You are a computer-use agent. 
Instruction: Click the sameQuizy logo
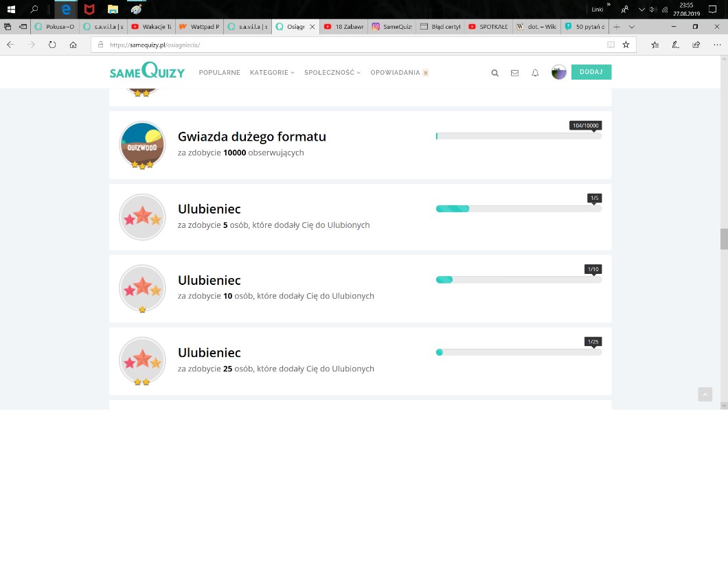click(147, 71)
